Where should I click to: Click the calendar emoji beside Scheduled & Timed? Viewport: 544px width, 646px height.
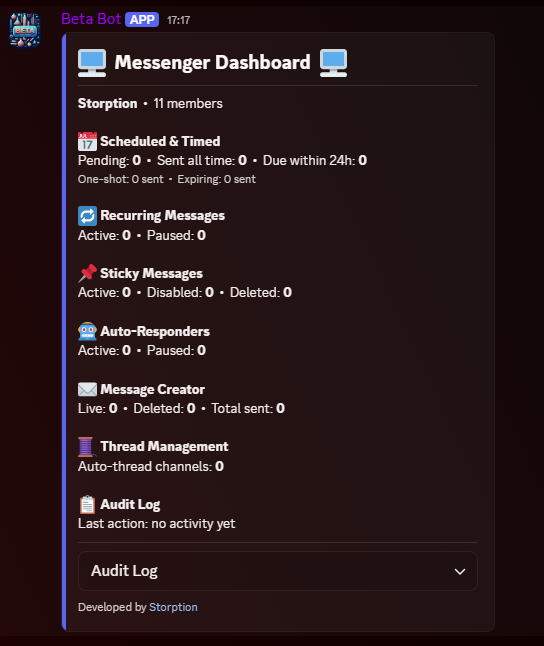click(x=87, y=141)
